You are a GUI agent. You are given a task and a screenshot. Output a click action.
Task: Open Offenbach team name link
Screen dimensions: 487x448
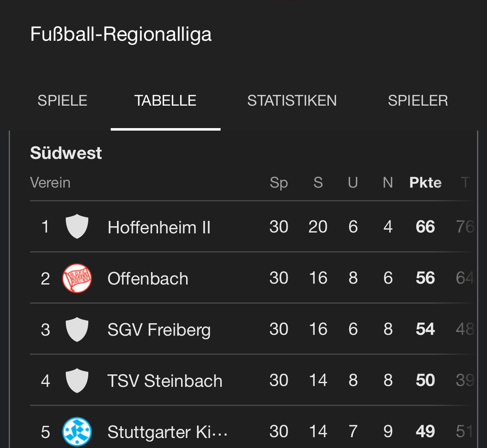pos(148,279)
